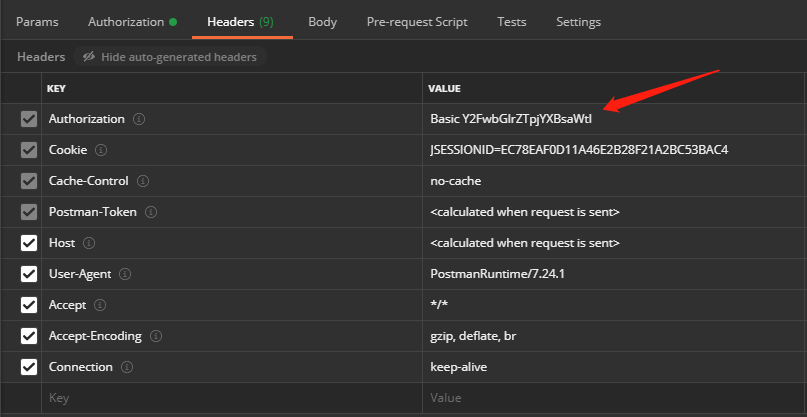807x417 pixels.
Task: Uncheck the Accept-Encoding header checkbox
Action: point(29,336)
